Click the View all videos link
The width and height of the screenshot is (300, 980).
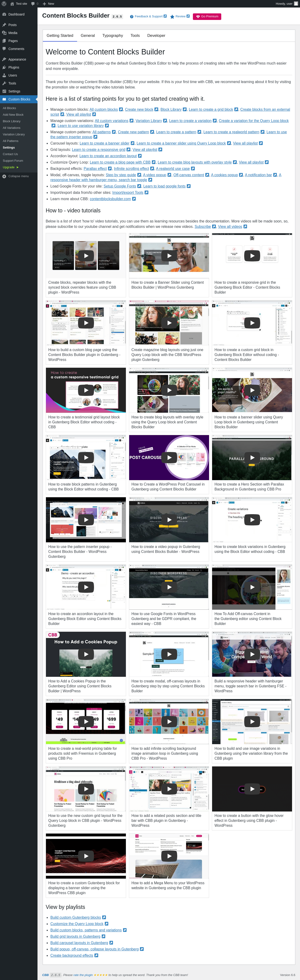tap(230, 227)
